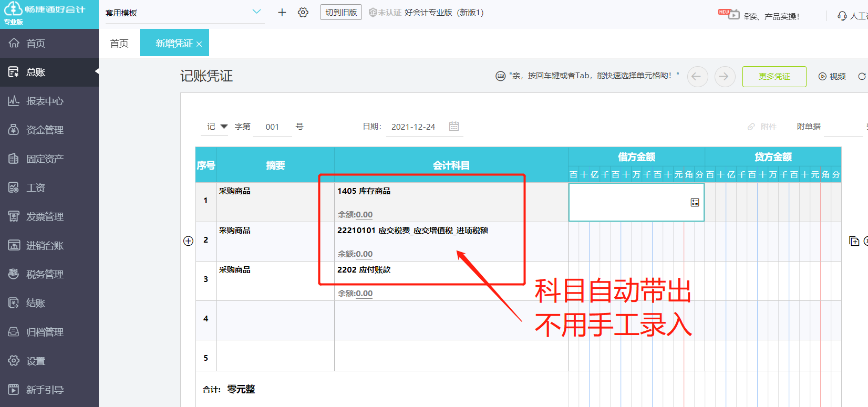Open the calendar date picker icon
The width and height of the screenshot is (868, 407).
pyautogui.click(x=454, y=126)
